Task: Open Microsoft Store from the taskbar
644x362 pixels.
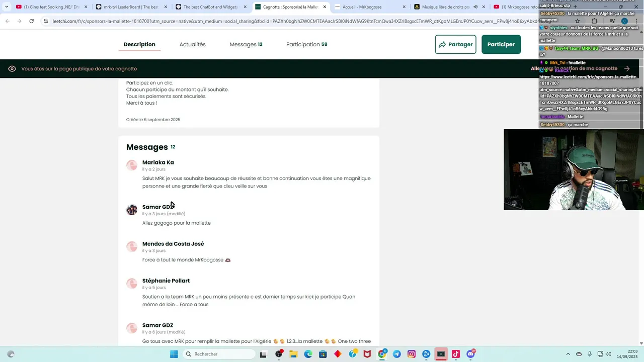Action: (x=323, y=354)
